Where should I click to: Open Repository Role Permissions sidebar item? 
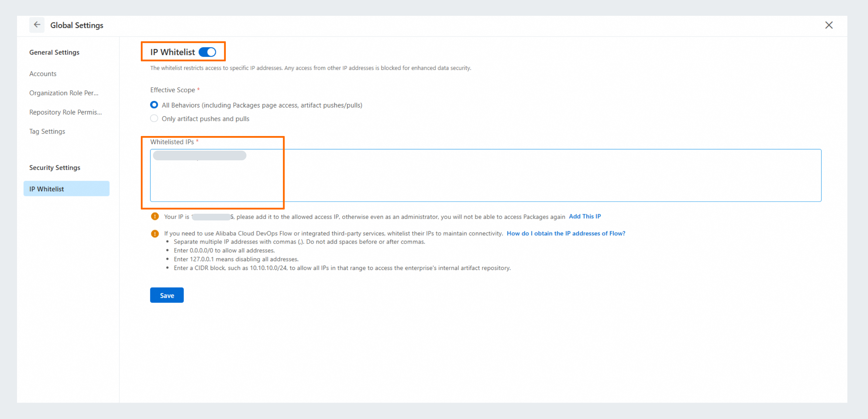[65, 112]
